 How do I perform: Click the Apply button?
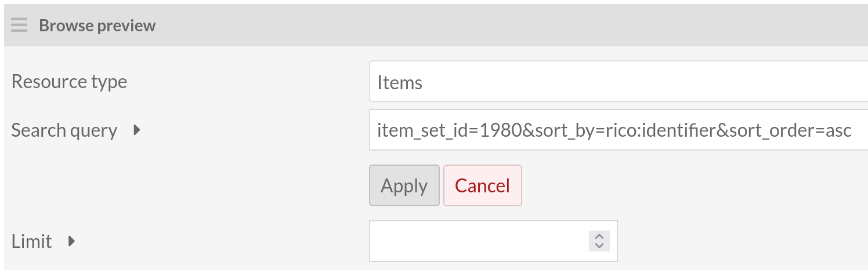(404, 185)
